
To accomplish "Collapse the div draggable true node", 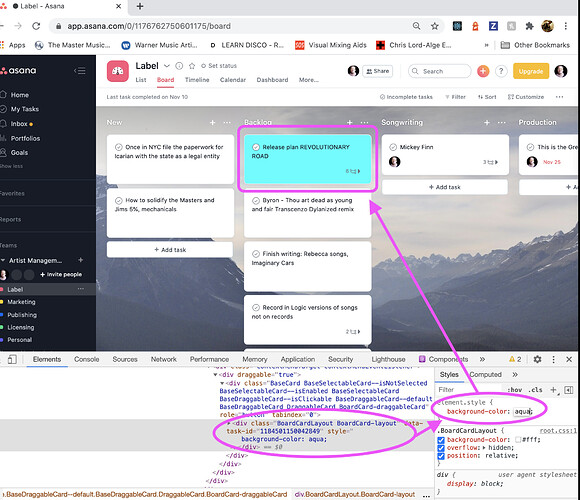I will [215, 375].
